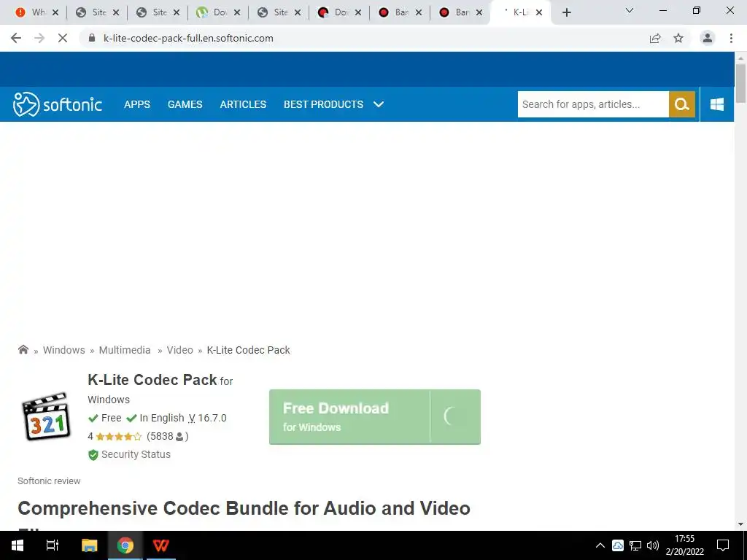Click the volume speaker tray icon
Screen dimensions: 747x560
point(653,545)
